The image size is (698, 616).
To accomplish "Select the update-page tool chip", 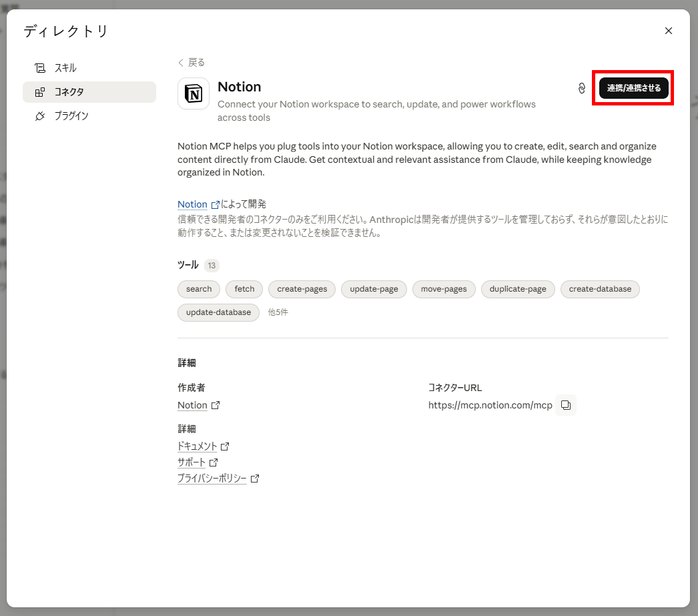I will point(374,289).
